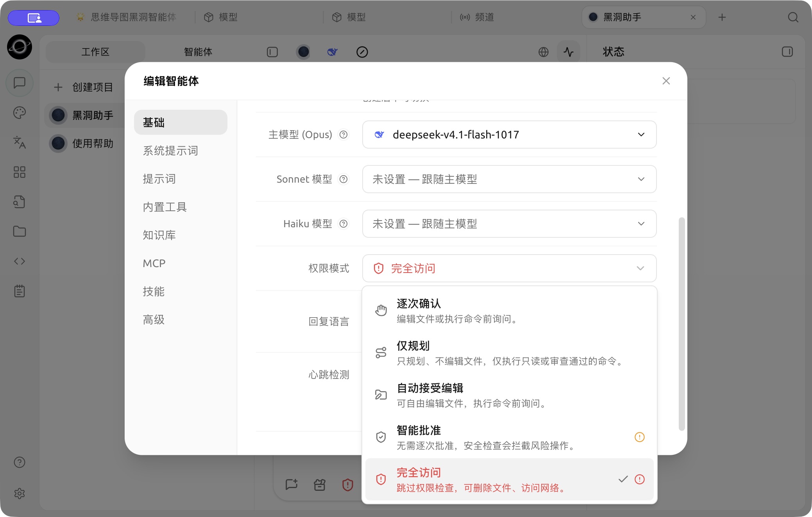Open the clipboard notes icon in sidebar

[20, 291]
